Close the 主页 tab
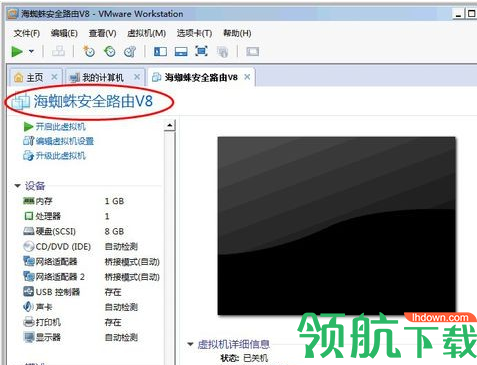 coord(54,77)
